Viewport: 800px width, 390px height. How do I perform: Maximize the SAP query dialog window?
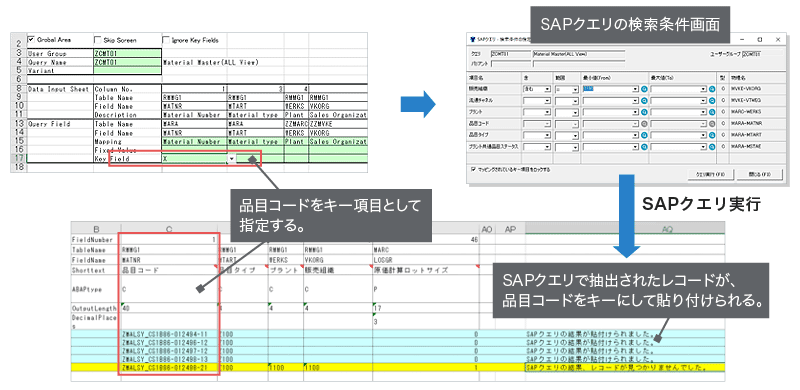760,39
